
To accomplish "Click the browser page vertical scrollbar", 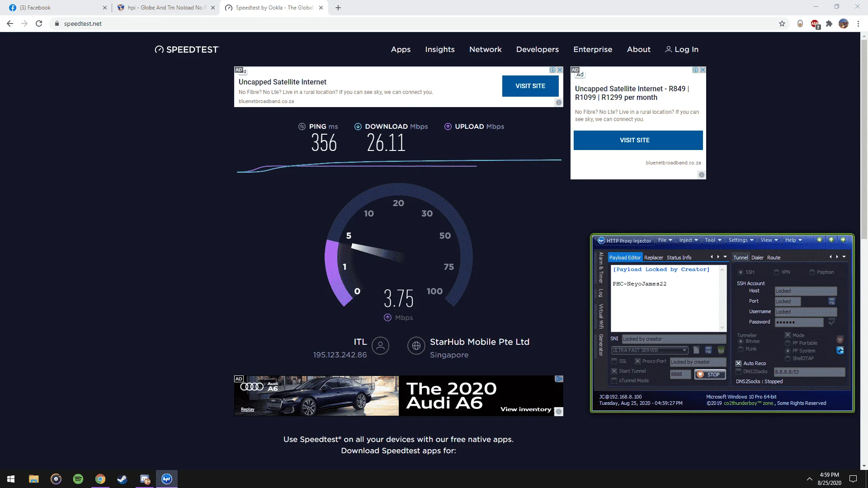I will [x=864, y=140].
